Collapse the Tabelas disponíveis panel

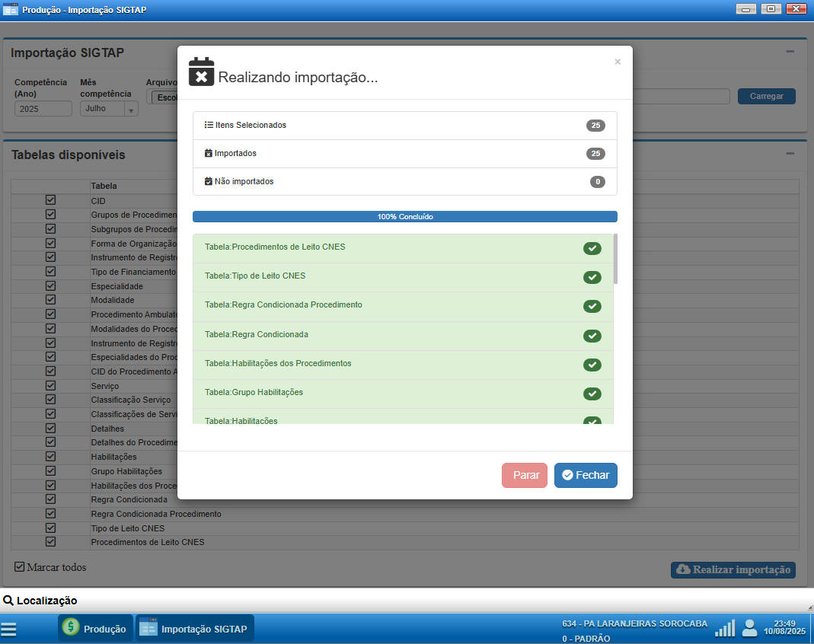click(790, 153)
